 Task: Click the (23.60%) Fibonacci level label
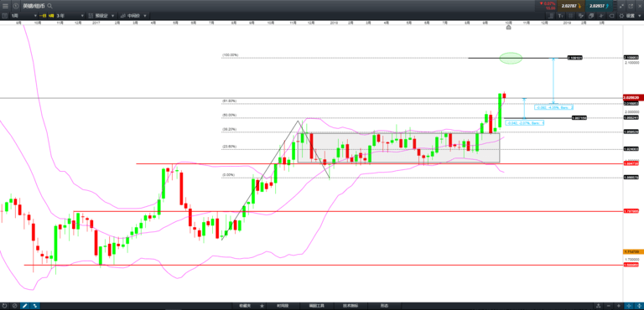pos(229,147)
